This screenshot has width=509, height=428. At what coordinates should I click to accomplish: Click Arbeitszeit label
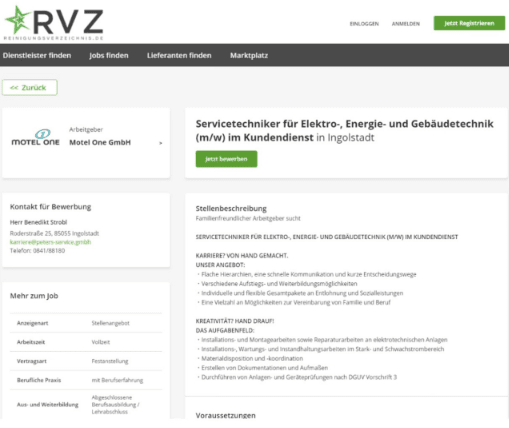[31, 342]
